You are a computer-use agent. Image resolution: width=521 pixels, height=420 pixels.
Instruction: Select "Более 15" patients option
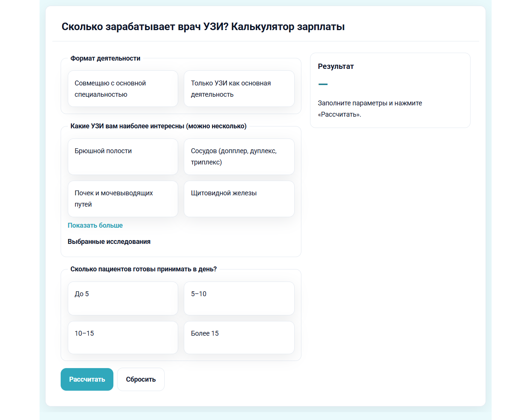[x=239, y=337]
